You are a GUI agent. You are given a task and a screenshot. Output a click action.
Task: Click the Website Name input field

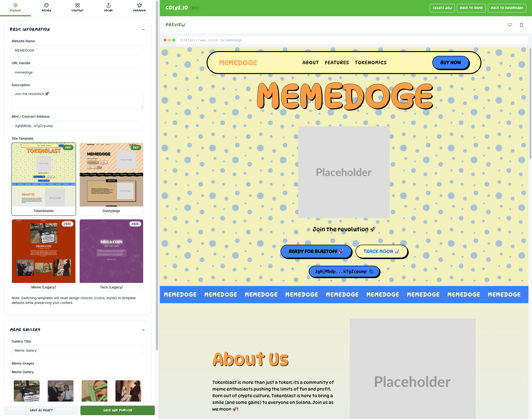click(x=78, y=50)
